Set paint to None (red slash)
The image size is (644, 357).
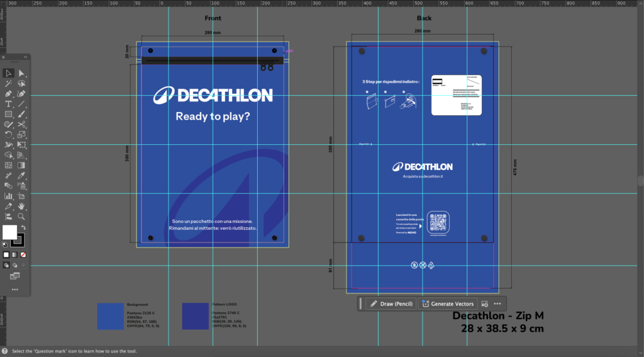23,254
